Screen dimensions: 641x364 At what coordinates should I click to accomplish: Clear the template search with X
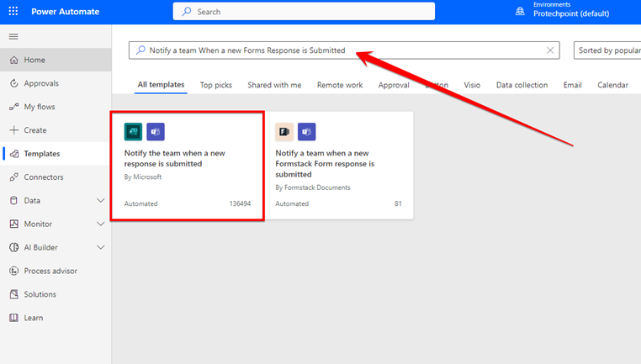(x=550, y=50)
